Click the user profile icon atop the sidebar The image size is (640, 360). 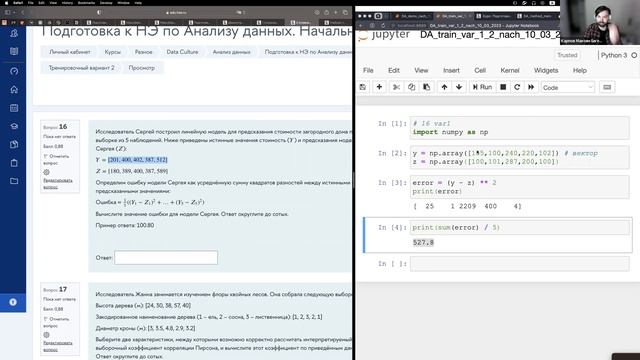(x=14, y=33)
